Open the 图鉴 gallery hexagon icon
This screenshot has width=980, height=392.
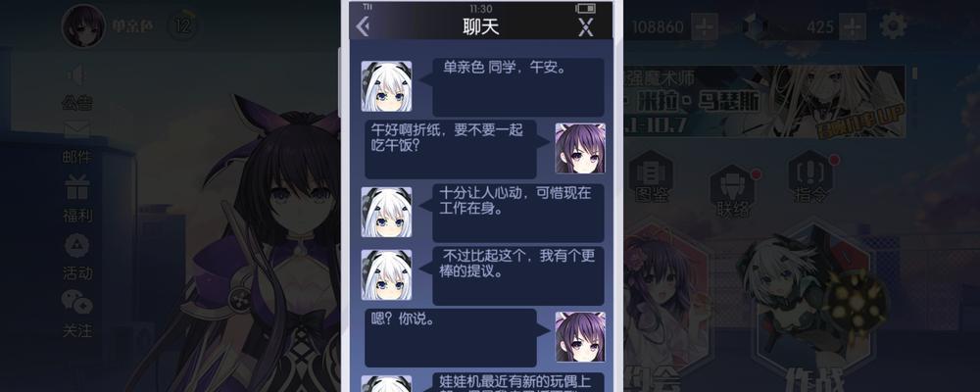tap(652, 173)
